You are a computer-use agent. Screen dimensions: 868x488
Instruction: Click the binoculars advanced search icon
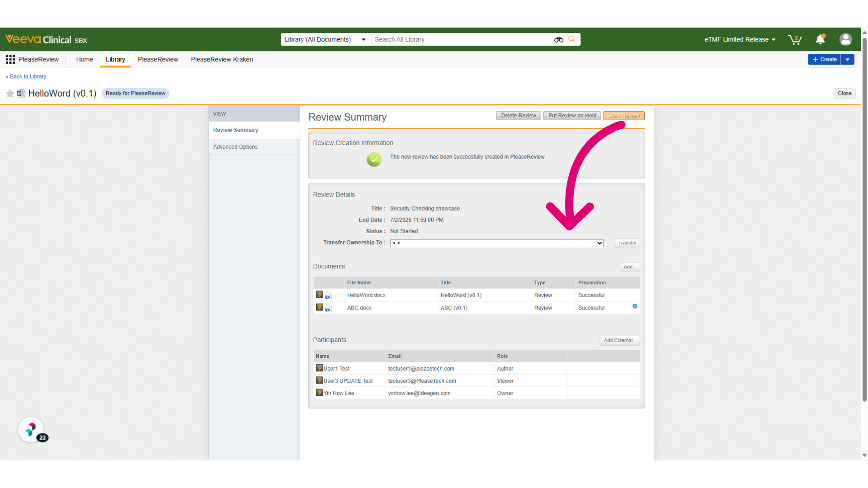(559, 40)
